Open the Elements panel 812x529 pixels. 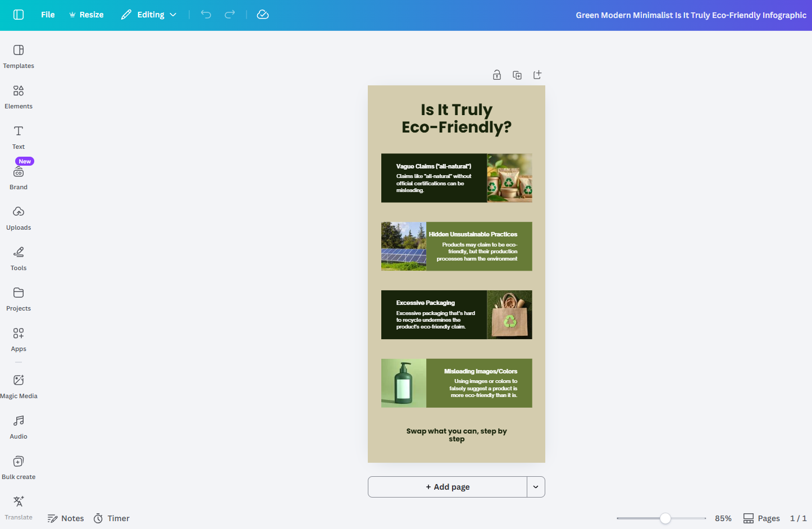(x=18, y=95)
